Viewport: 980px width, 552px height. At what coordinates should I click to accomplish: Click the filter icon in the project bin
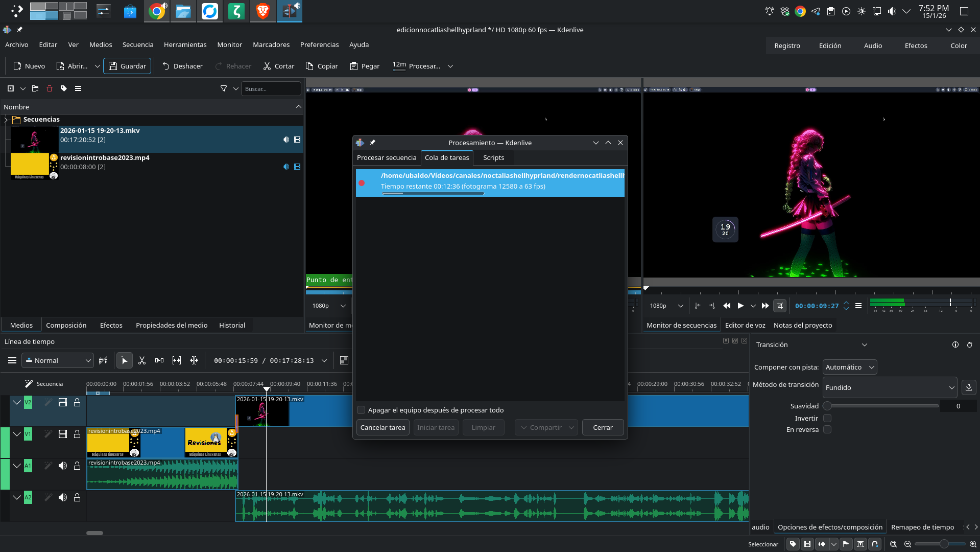coord(224,88)
